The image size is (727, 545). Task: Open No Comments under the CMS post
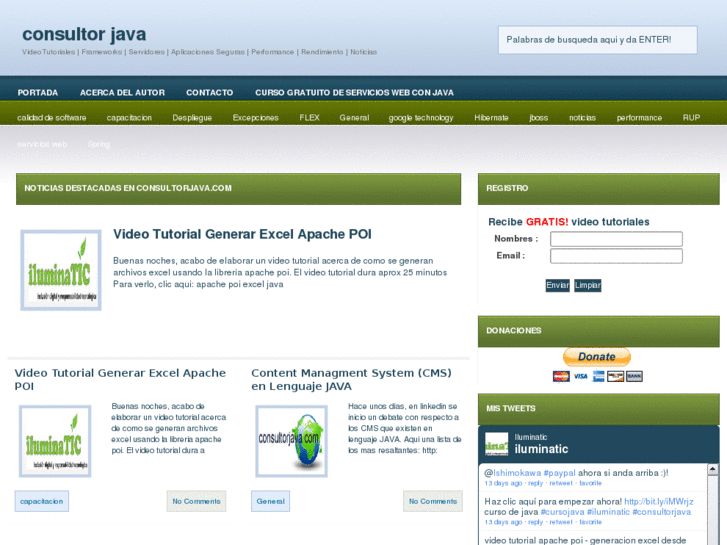[x=433, y=501]
